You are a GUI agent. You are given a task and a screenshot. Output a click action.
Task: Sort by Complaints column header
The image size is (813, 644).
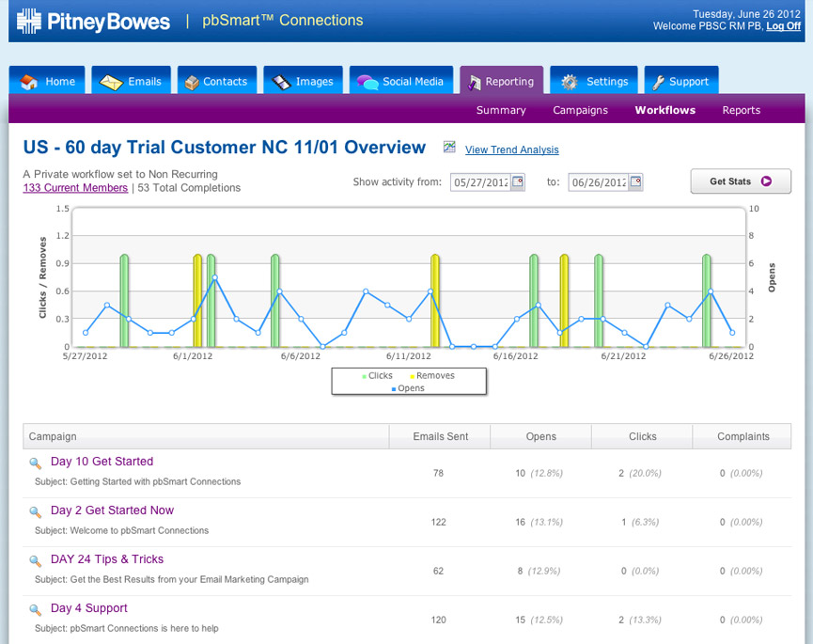(x=743, y=436)
